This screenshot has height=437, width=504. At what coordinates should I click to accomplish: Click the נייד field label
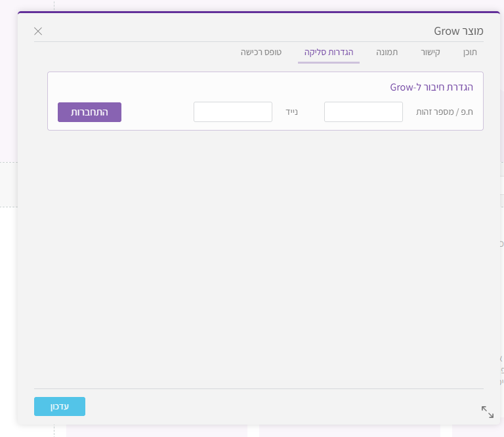[x=291, y=112]
